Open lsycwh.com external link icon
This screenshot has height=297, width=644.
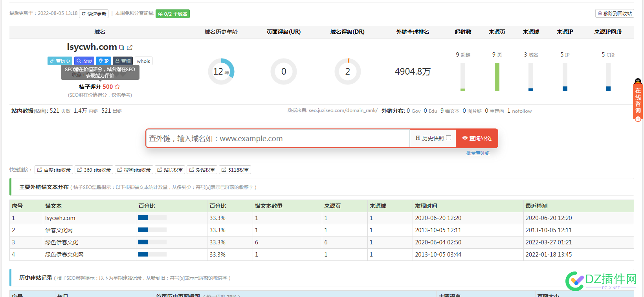130,48
